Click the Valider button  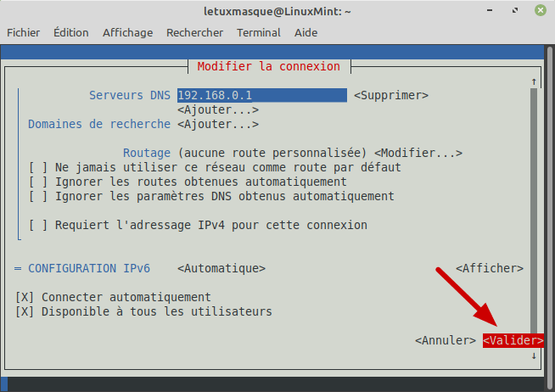tap(513, 340)
